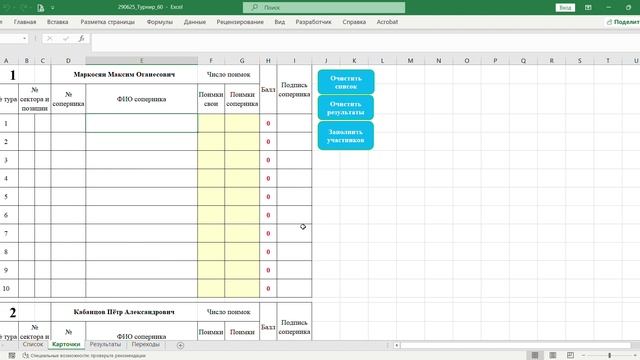Add a new sheet with plus icon
This screenshot has width=640, height=360.
(180, 345)
